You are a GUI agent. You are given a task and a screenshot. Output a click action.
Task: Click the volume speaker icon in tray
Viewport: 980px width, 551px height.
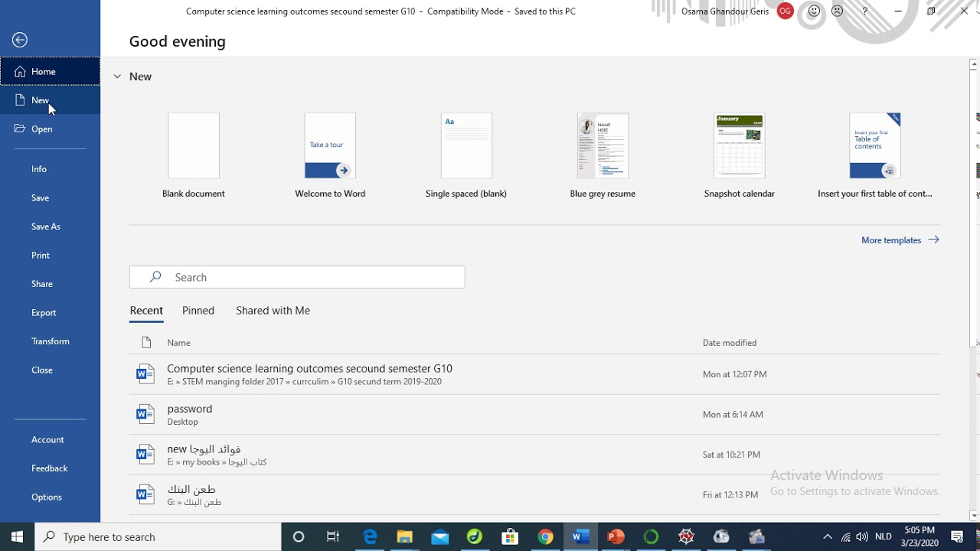pos(862,536)
